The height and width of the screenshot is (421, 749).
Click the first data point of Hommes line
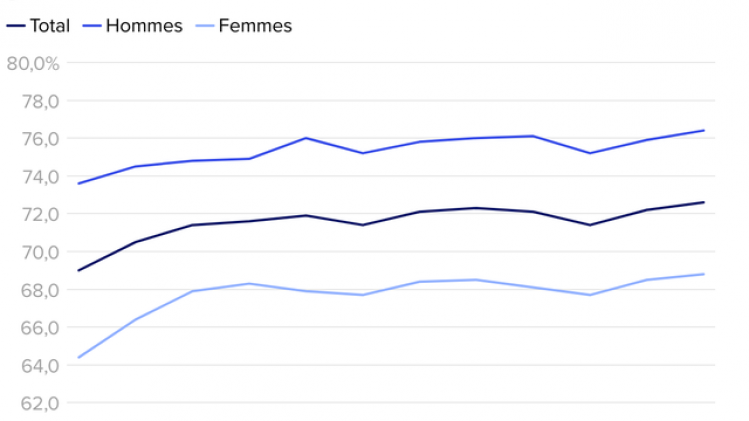tap(78, 183)
